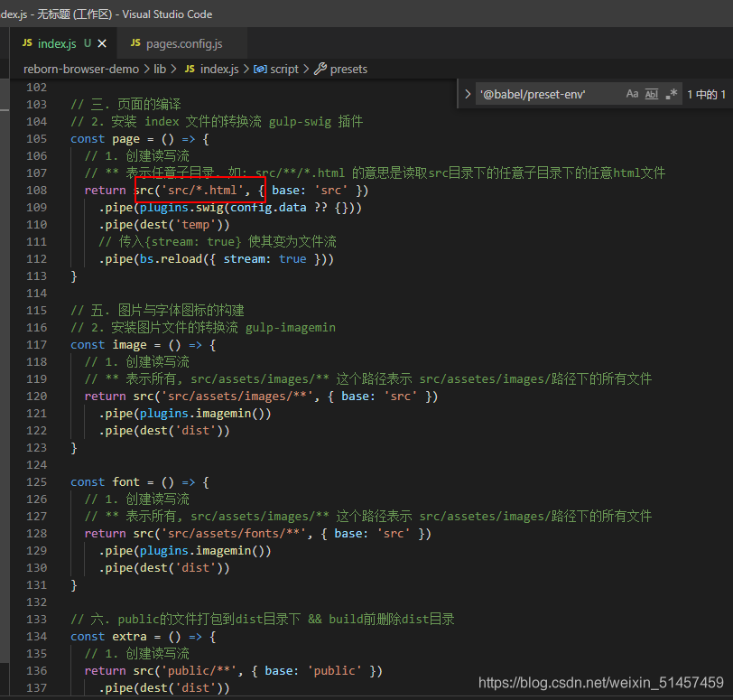The width and height of the screenshot is (733, 700).
Task: Click 'const font' declaration on line 125
Action: pyautogui.click(x=106, y=482)
